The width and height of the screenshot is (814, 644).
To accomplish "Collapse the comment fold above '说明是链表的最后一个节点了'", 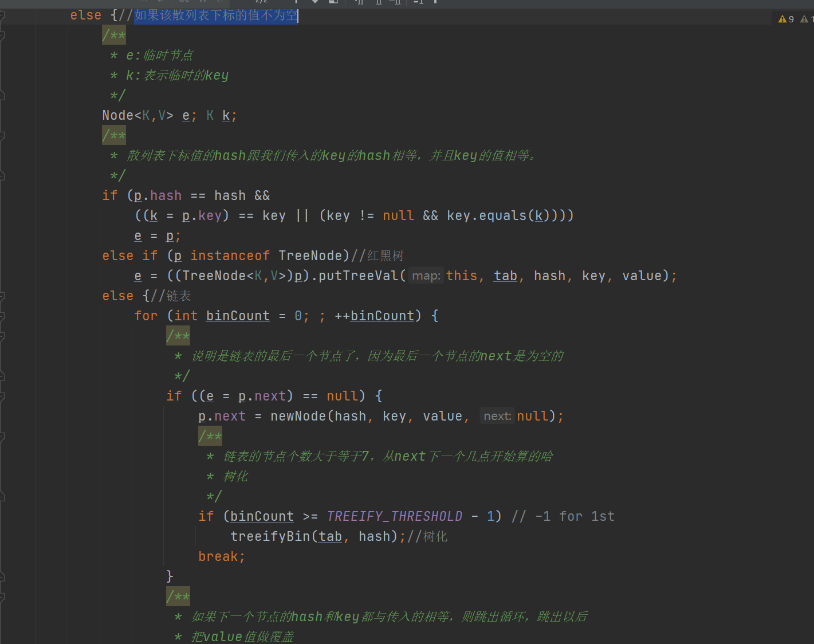I will tap(2, 336).
